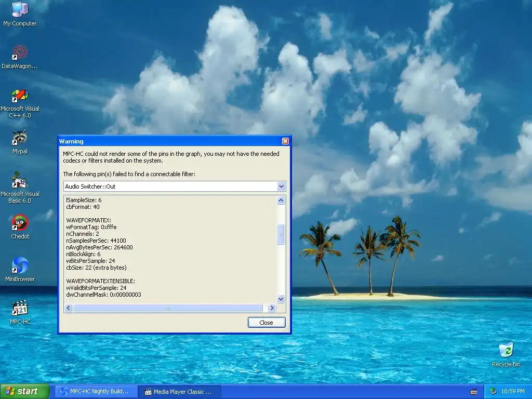Click the WAVEFORMATEX: heading
This screenshot has width=532, height=399.
88,220
